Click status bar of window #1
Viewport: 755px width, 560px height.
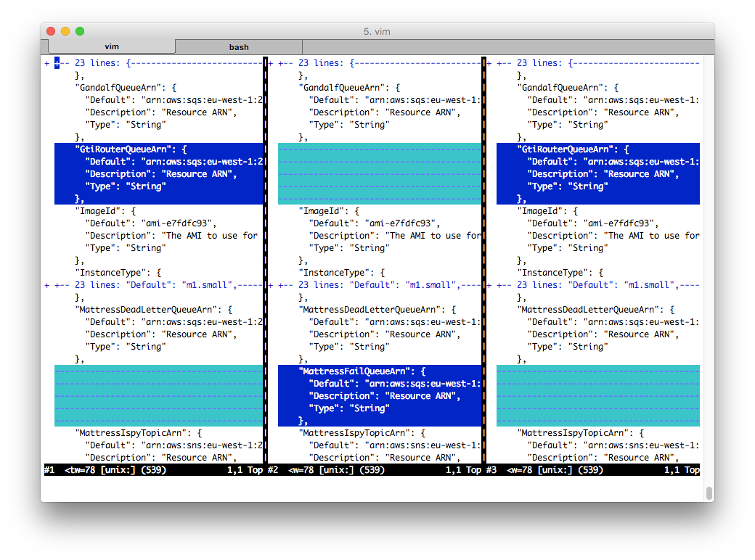click(154, 470)
